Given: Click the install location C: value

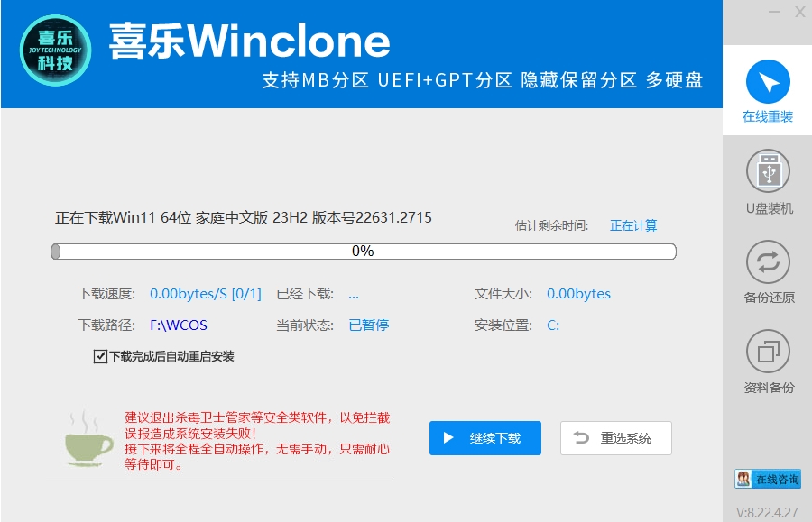Looking at the screenshot, I should tap(553, 325).
